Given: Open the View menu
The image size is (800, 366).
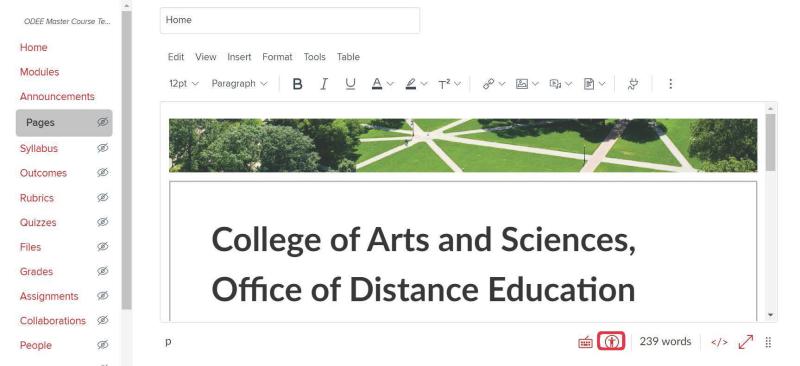Looking at the screenshot, I should (x=206, y=57).
